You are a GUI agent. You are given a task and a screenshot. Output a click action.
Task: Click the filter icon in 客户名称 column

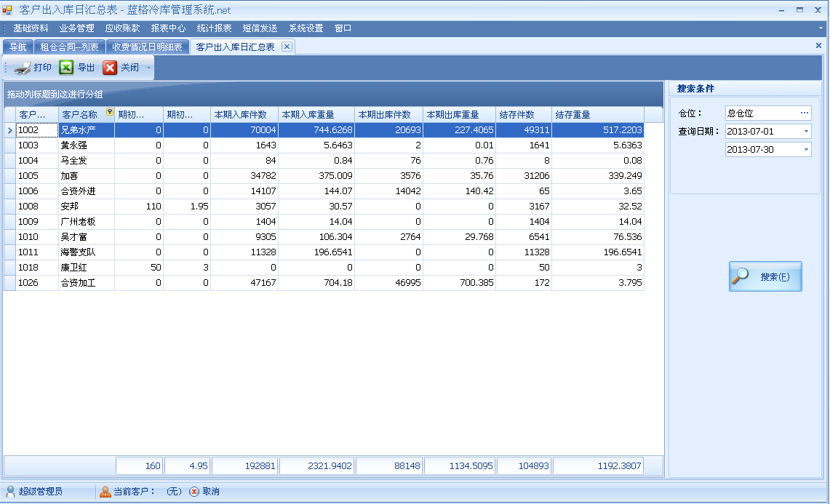tap(109, 112)
